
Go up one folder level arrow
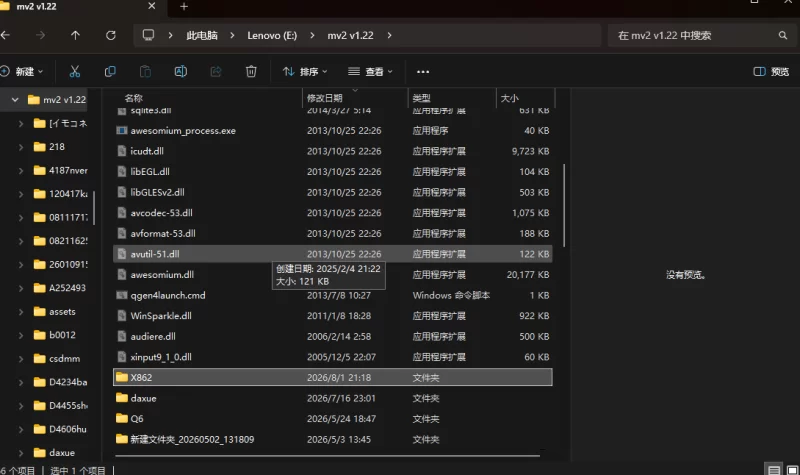(76, 35)
